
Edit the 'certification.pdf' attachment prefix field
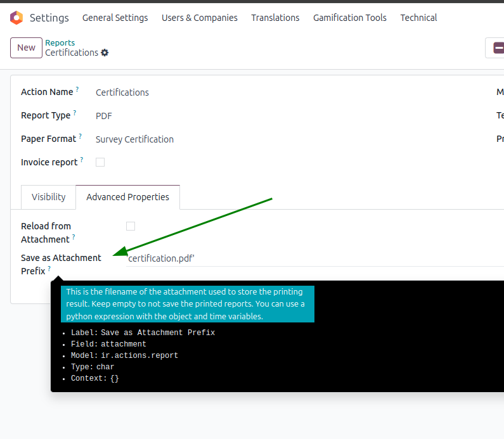(315, 258)
